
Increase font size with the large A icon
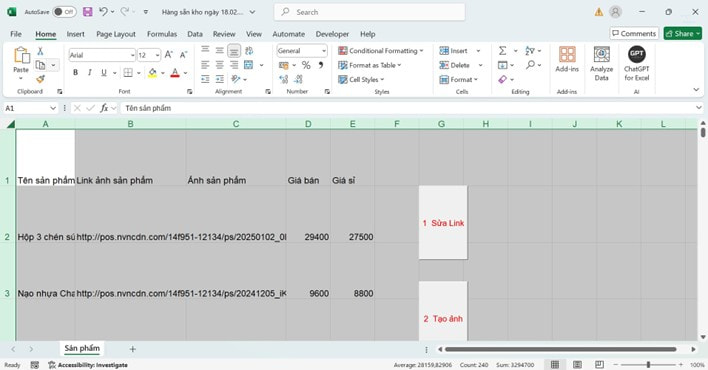click(x=168, y=55)
